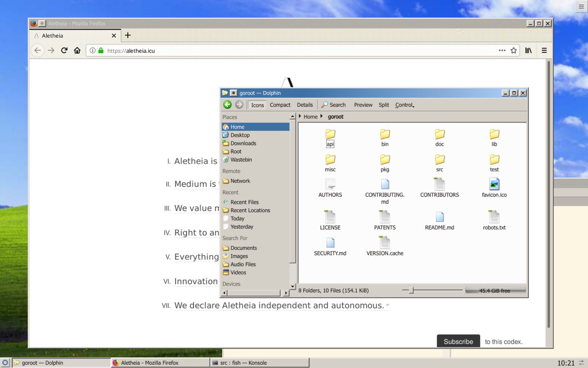Open Firefox hamburger menu

(544, 51)
